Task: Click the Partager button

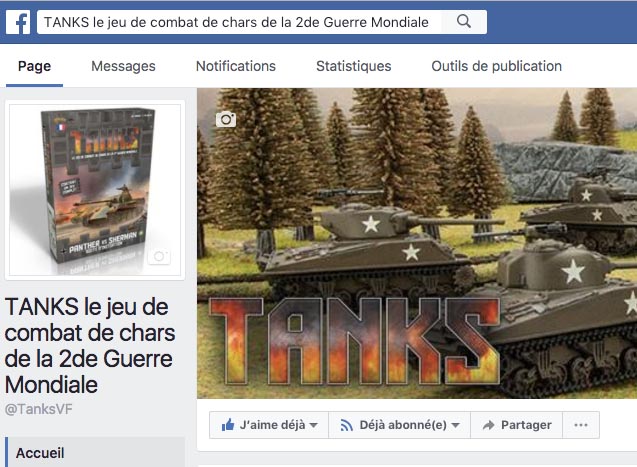Action: pyautogui.click(x=516, y=425)
